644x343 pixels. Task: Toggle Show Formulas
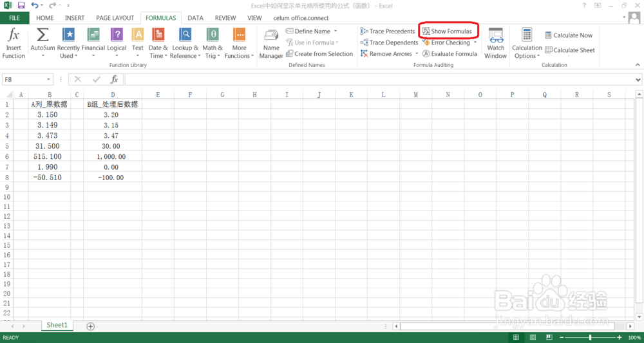tap(447, 31)
